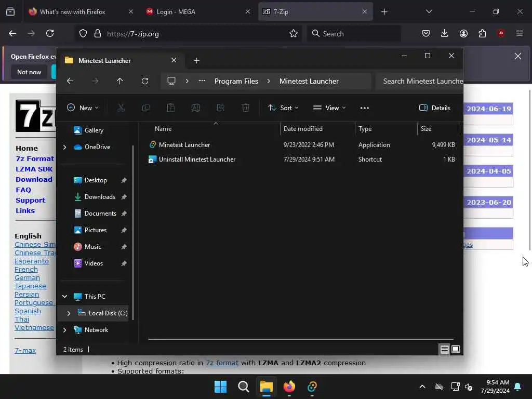Image resolution: width=532 pixels, height=399 pixels.
Task: Refresh the Minetest Launcher folder view
Action: pyautogui.click(x=145, y=81)
